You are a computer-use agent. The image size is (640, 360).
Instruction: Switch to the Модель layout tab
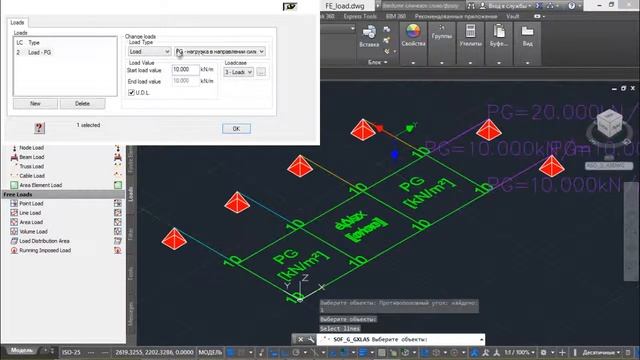pos(22,351)
